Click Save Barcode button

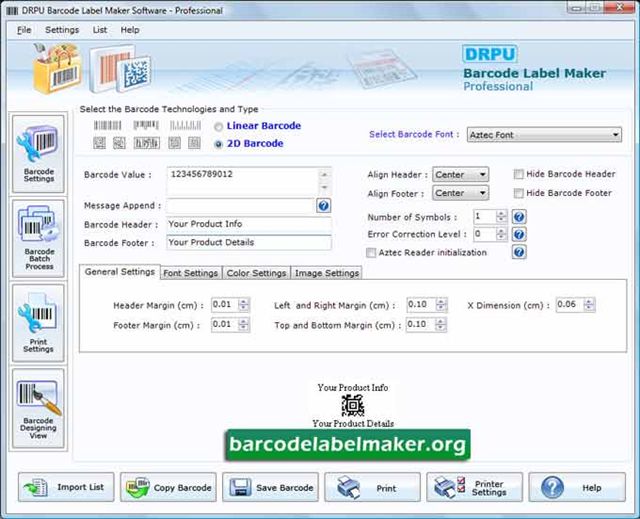tap(271, 487)
